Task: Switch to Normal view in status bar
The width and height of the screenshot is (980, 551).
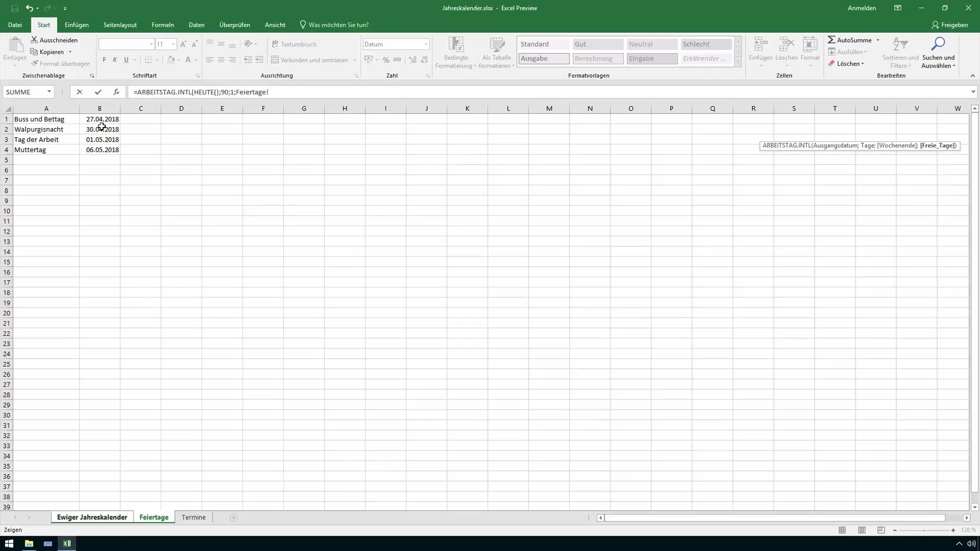Action: 842,531
